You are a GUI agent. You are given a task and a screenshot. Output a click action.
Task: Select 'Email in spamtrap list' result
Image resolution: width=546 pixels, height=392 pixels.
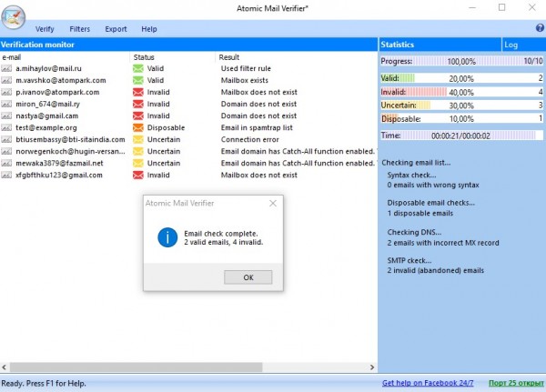257,127
